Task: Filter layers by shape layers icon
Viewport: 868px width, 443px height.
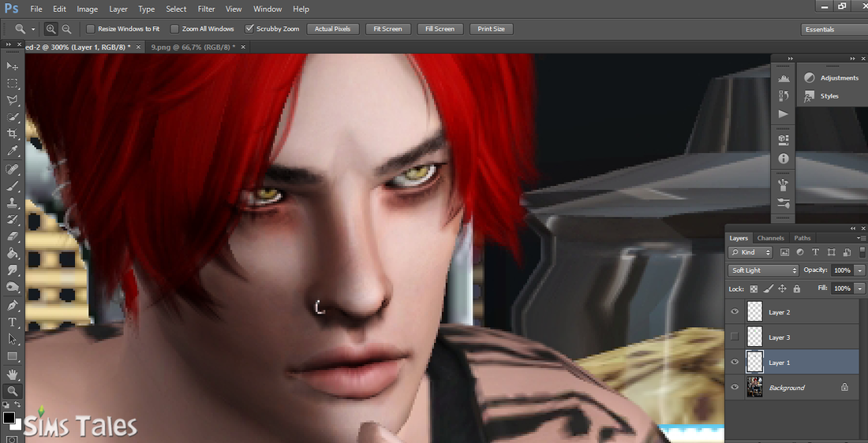Action: point(831,252)
